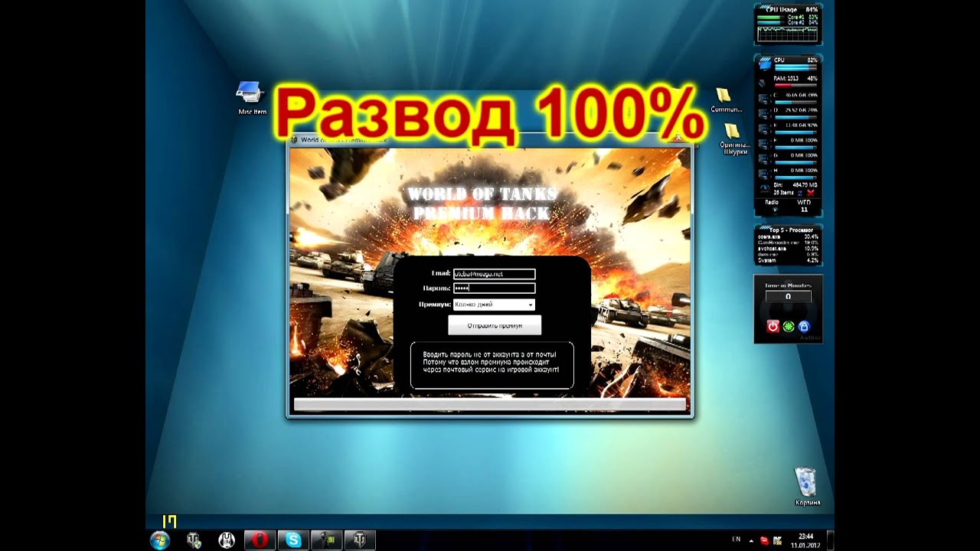Close the World of Tanks hack window
Screen dimensions: 980x551
pos(678,139)
